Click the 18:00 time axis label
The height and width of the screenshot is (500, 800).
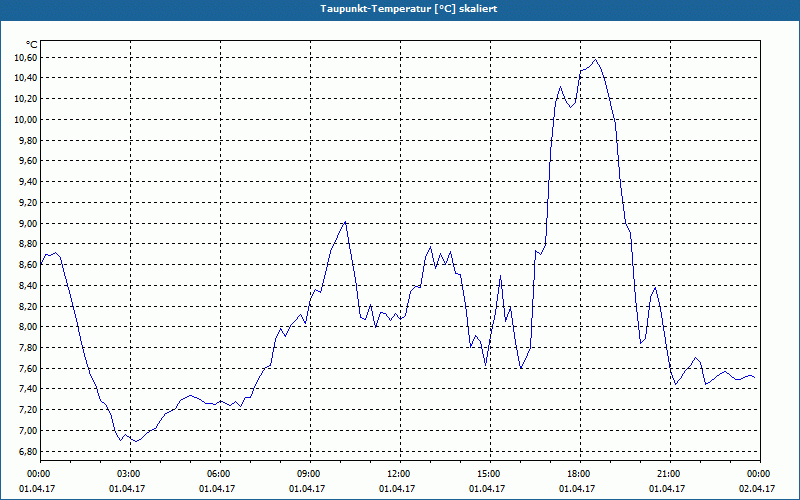pos(578,474)
